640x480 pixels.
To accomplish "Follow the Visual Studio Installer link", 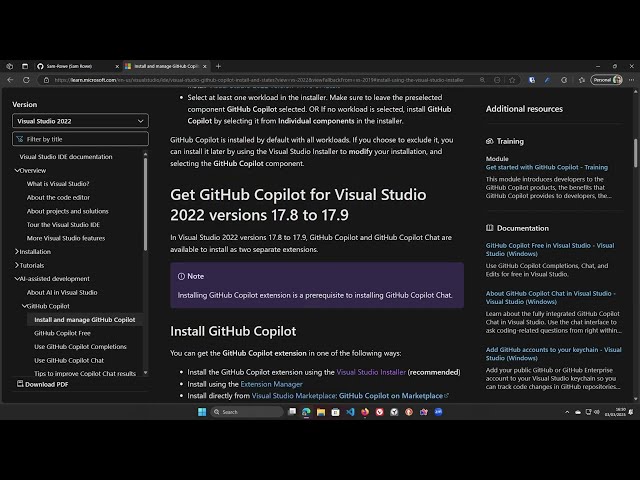I will point(371,372).
